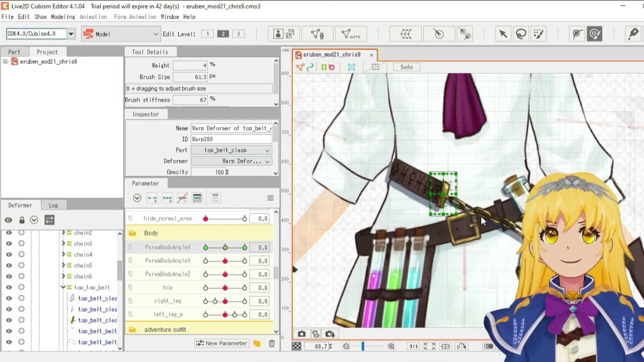Open the Part dropdown showing top_belt_clasp
Image resolution: width=644 pixels, height=362 pixels.
(231, 150)
